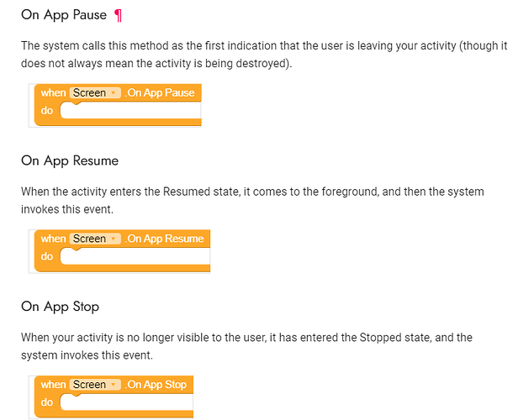
Task: Click the empty do slot of the Stop block
Action: (x=126, y=403)
